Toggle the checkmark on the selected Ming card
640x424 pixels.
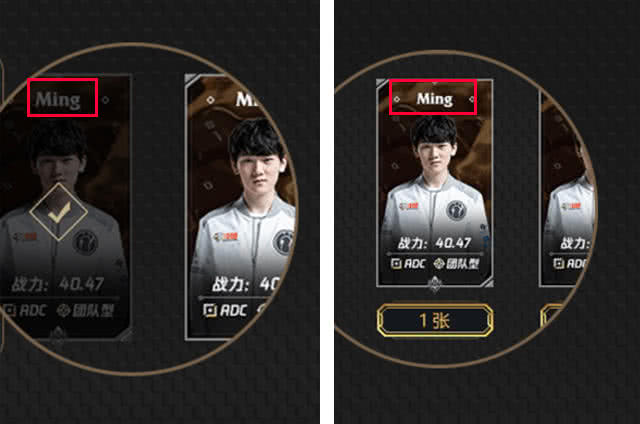59,212
